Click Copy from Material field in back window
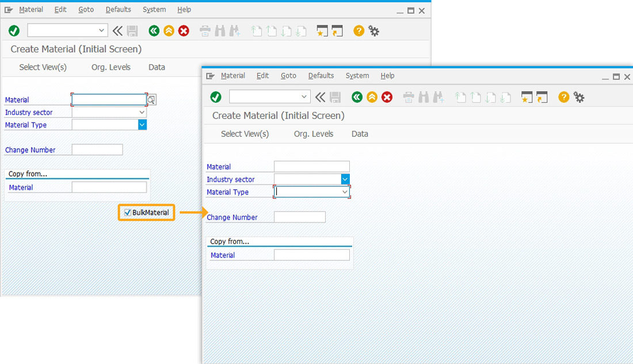The image size is (633, 364). tap(109, 187)
